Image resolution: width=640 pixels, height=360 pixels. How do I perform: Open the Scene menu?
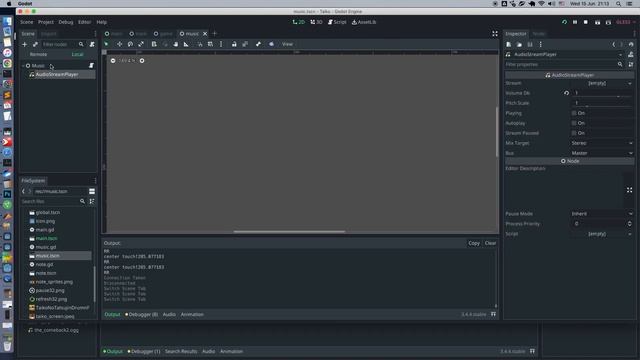[27, 22]
